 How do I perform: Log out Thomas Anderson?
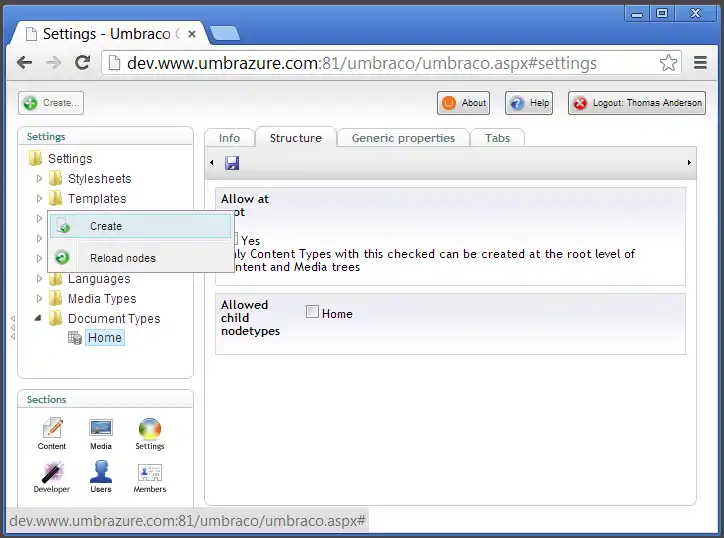637,103
